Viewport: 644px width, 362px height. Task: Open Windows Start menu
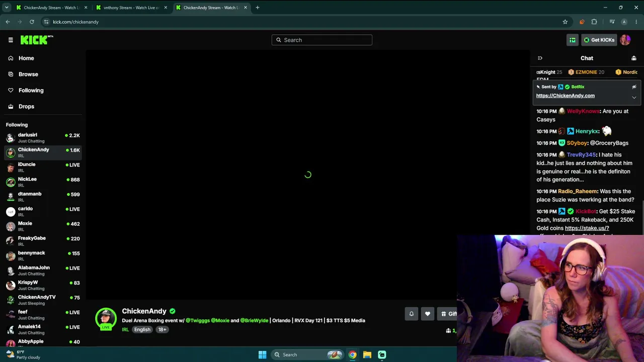[x=262, y=355]
